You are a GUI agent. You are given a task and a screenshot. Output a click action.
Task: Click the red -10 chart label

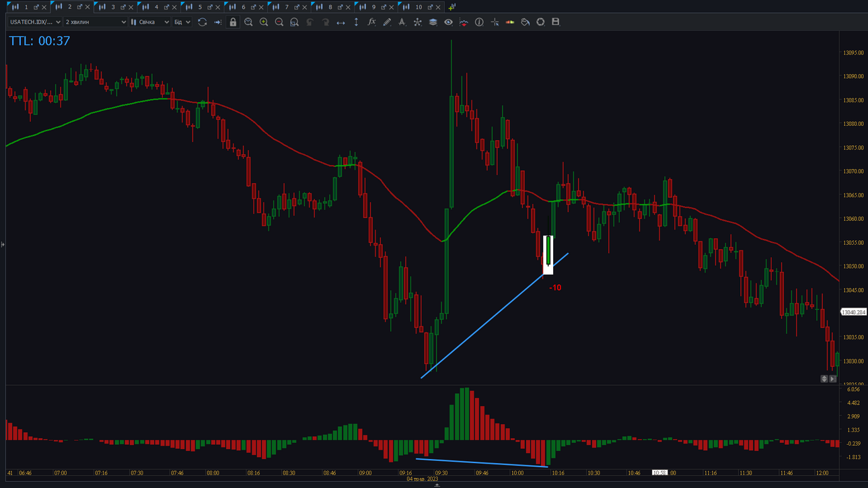click(555, 288)
